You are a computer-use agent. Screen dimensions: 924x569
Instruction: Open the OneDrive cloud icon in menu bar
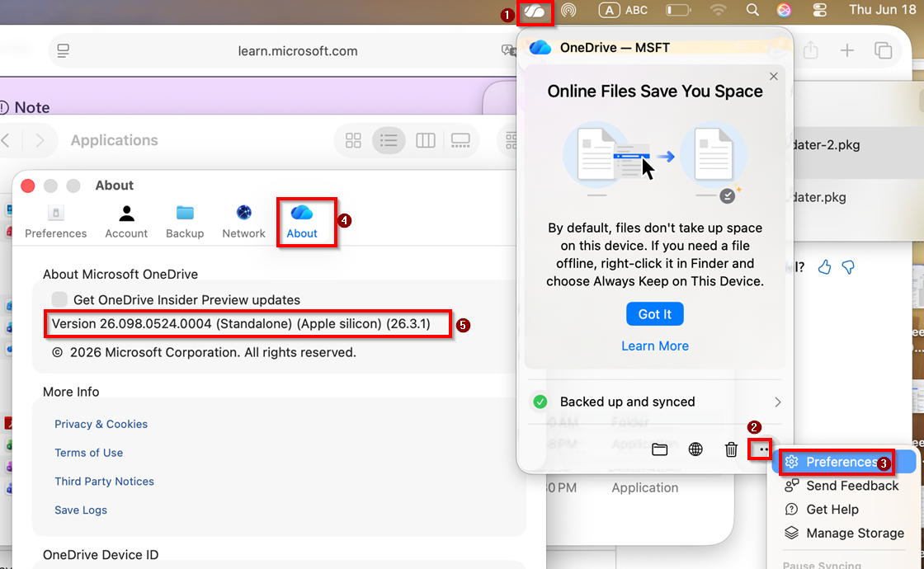[x=535, y=12]
